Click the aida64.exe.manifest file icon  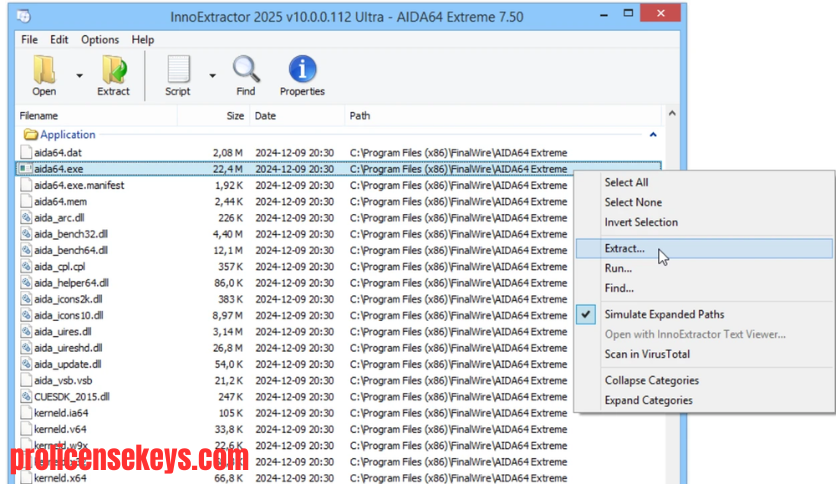coord(26,185)
